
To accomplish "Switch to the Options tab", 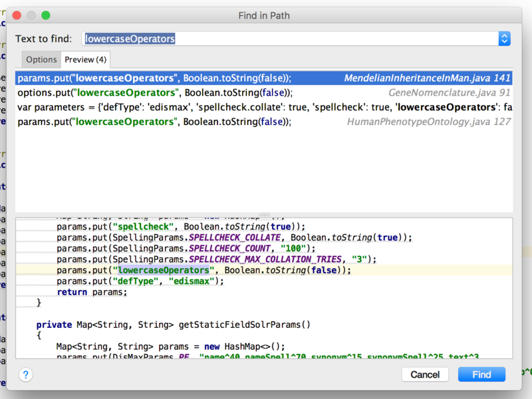I will point(41,60).
